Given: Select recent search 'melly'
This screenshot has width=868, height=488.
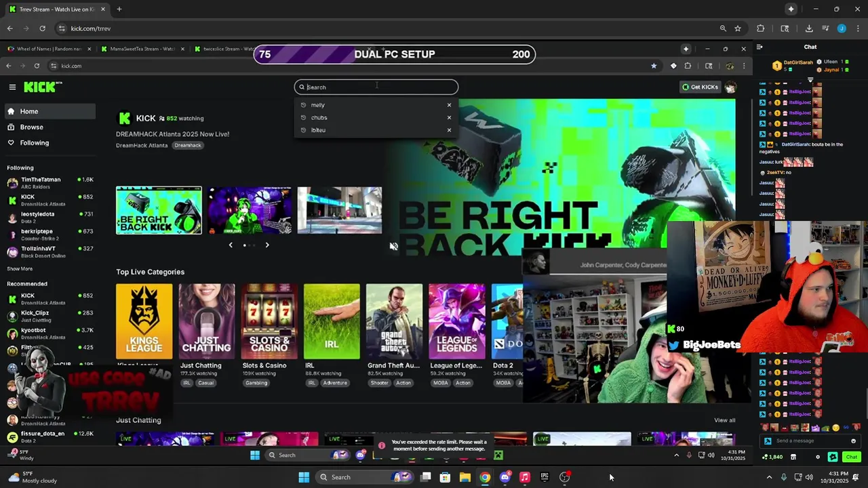Looking at the screenshot, I should point(318,105).
